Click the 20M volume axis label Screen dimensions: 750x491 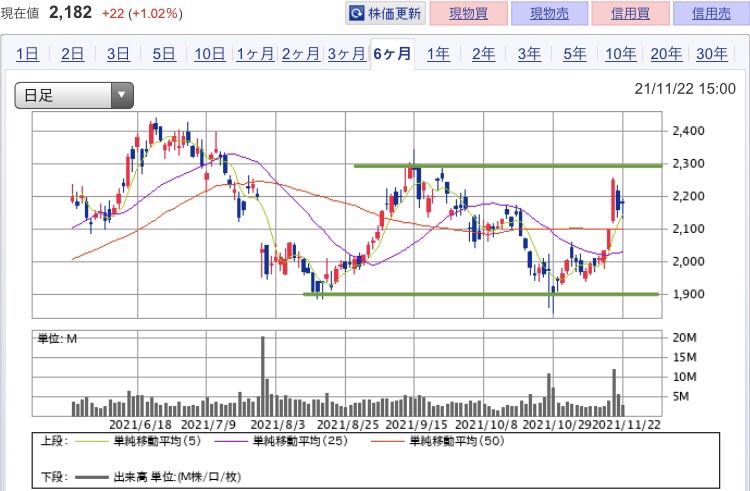tap(684, 338)
